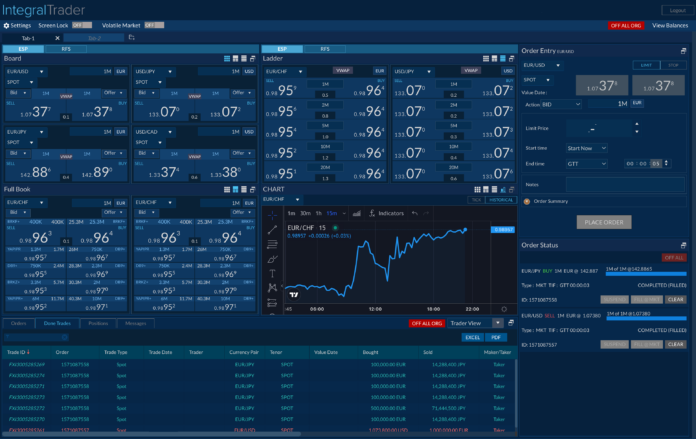Switch Chart panel to grid layout
696x439 pixels.
click(477, 190)
